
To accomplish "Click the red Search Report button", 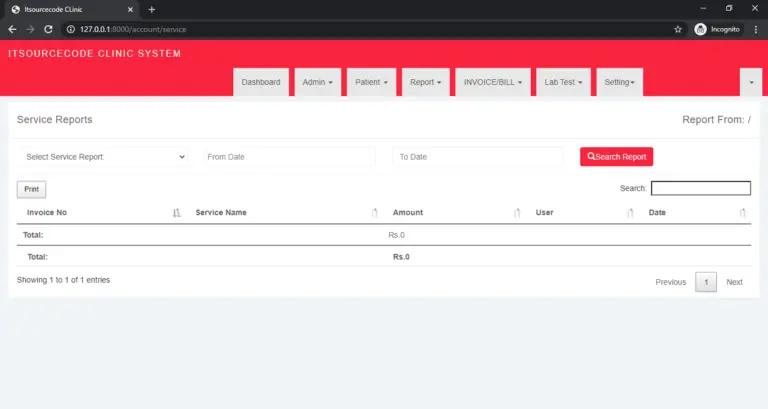I will coord(616,157).
